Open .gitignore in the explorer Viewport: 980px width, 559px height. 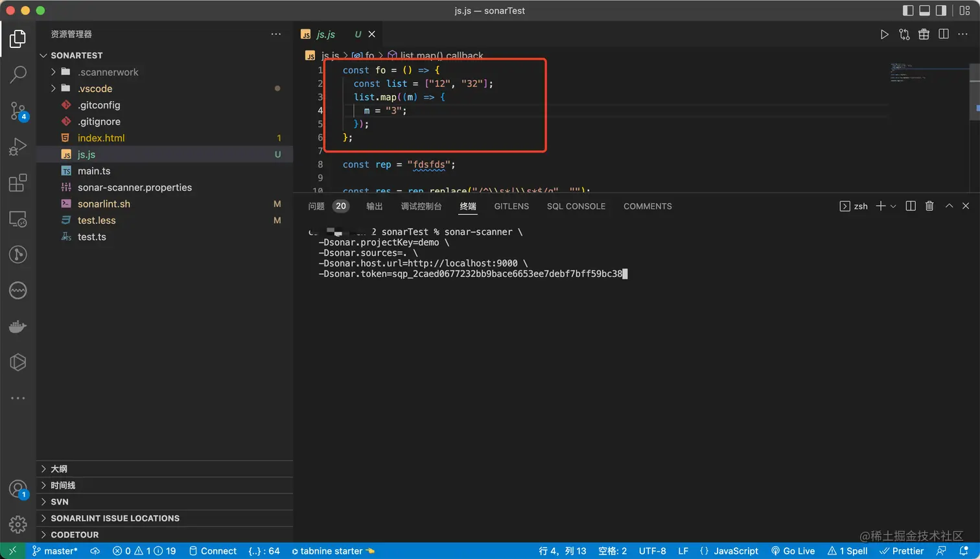coord(165,121)
